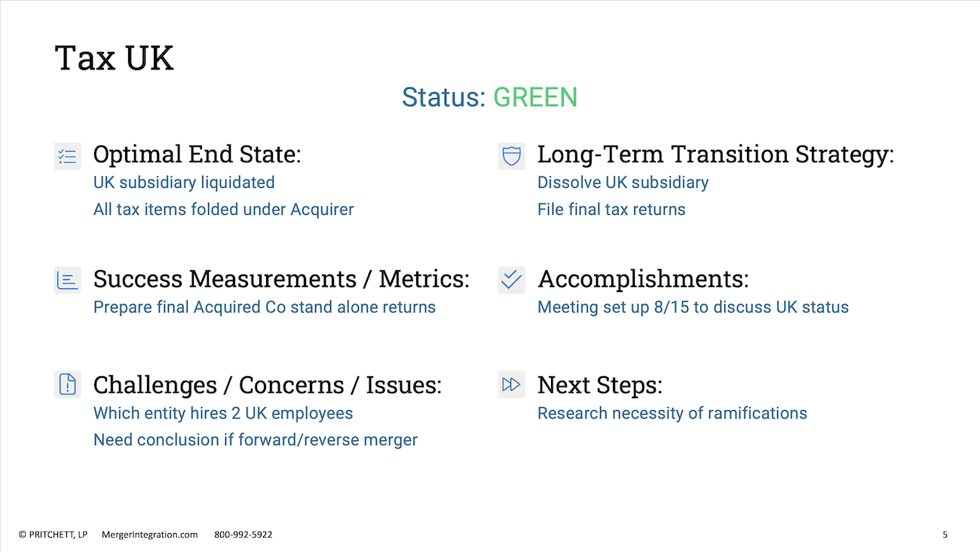Select the Long-Term Transition Strategy heading
Screen dimensions: 980x552
click(715, 155)
